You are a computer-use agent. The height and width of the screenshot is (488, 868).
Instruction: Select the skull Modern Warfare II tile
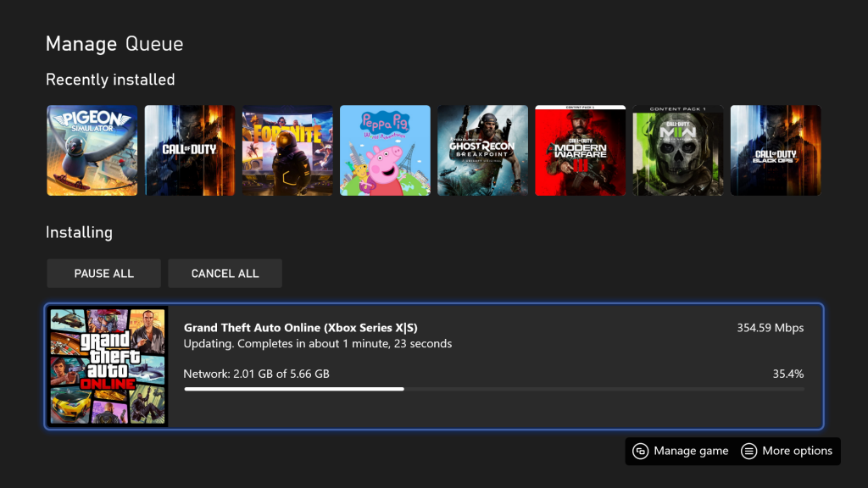677,150
